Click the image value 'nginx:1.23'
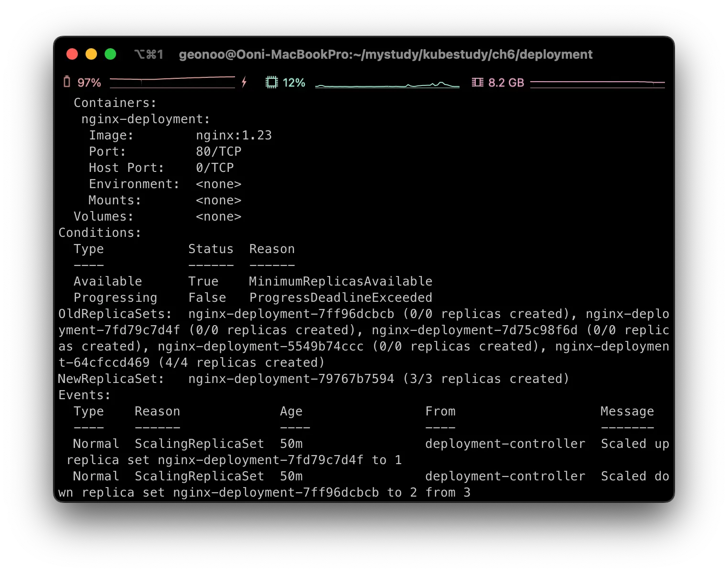The height and width of the screenshot is (573, 728). point(234,135)
